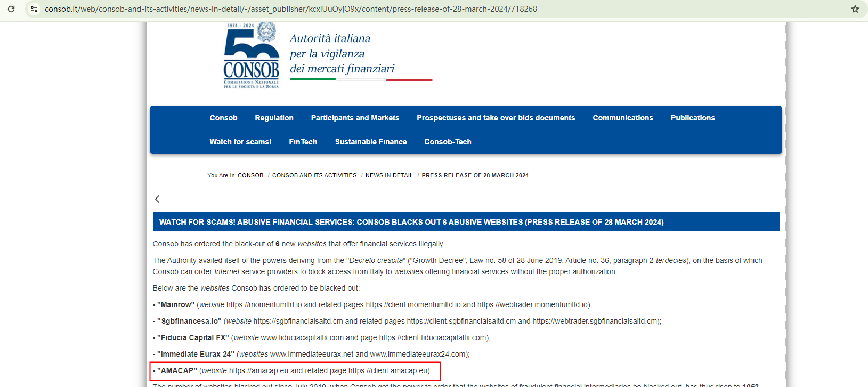This screenshot has height=387, width=868.
Task: Click the CONSOB 50th anniversary logo
Action: 252,55
